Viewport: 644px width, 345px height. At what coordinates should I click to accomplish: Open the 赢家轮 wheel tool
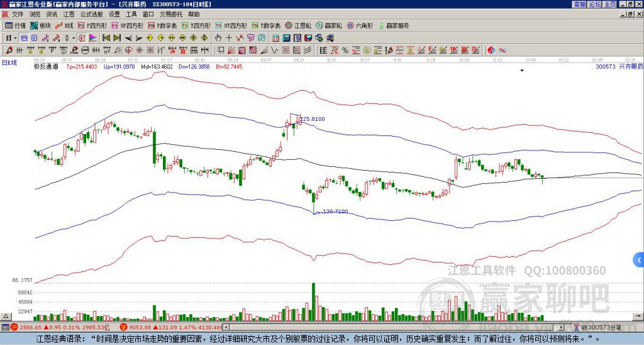click(329, 25)
